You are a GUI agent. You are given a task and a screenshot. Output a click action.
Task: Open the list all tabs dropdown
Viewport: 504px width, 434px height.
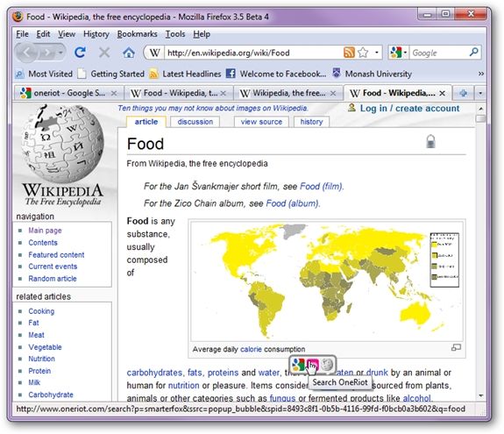(x=480, y=93)
